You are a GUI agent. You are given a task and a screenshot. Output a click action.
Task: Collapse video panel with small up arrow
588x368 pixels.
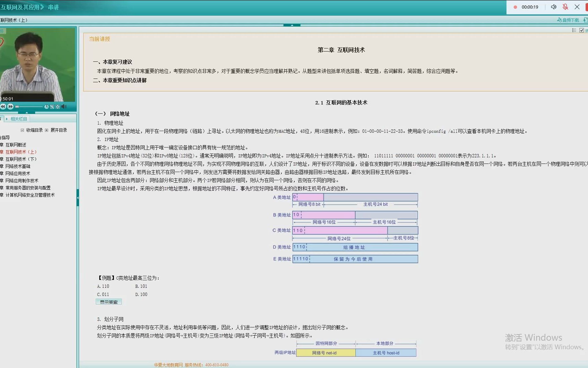[27, 112]
